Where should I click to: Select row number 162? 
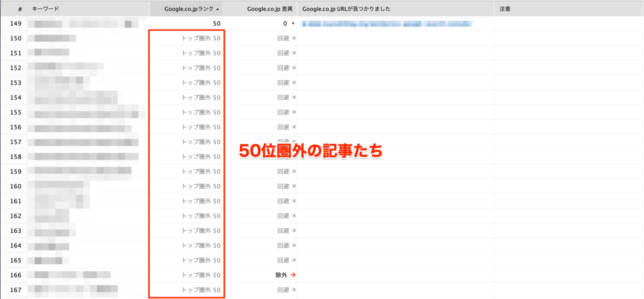[15, 217]
